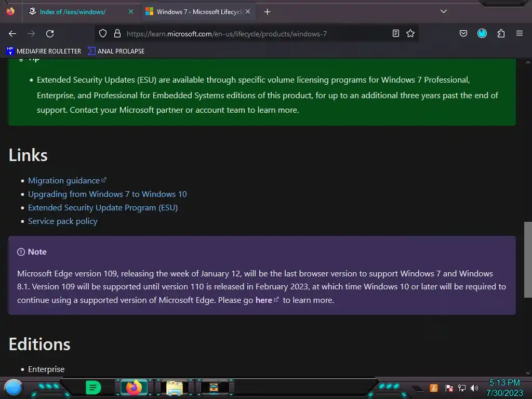
Task: Switch to Firefox taskbar button
Action: tap(134, 388)
